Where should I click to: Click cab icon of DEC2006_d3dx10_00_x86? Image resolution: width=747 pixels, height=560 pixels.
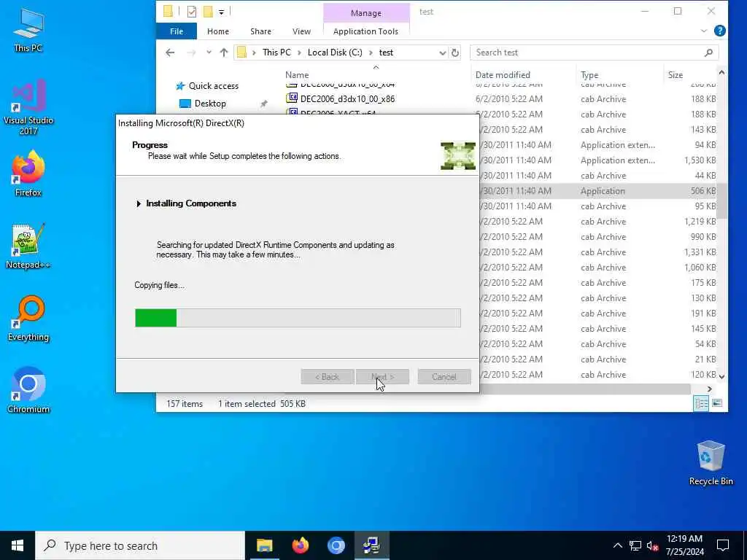click(x=292, y=98)
